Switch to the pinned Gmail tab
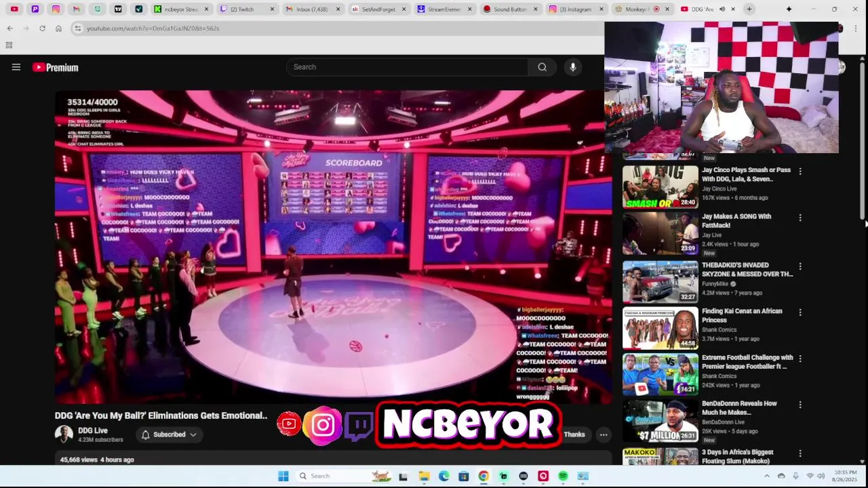The height and width of the screenshot is (488, 868). [76, 9]
